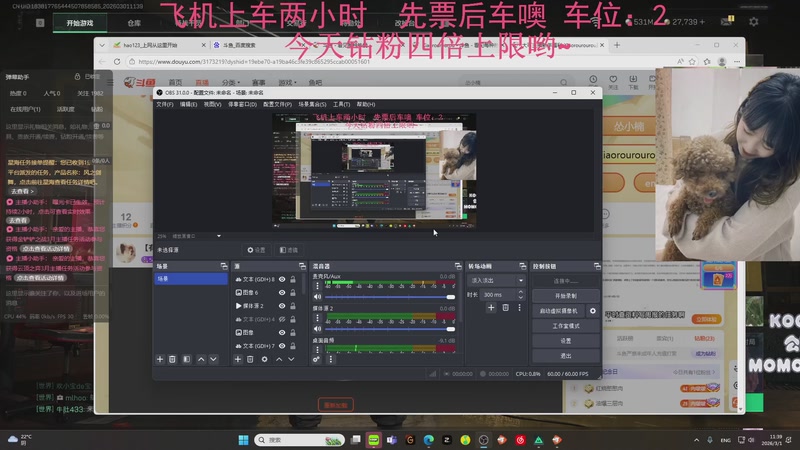This screenshot has height=450, width=800.
Task: Toggle visibility of 文本 (GDI+) 8 source
Action: pos(282,279)
